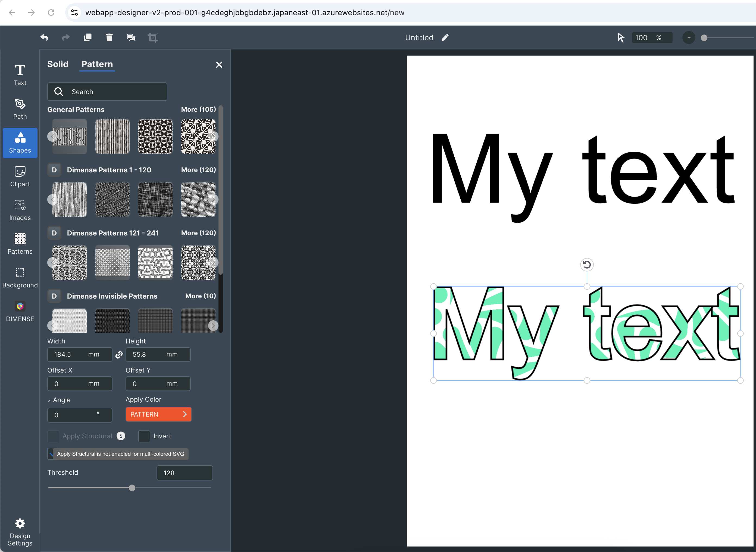Open the Patterns panel
The image size is (756, 552).
pos(20,244)
